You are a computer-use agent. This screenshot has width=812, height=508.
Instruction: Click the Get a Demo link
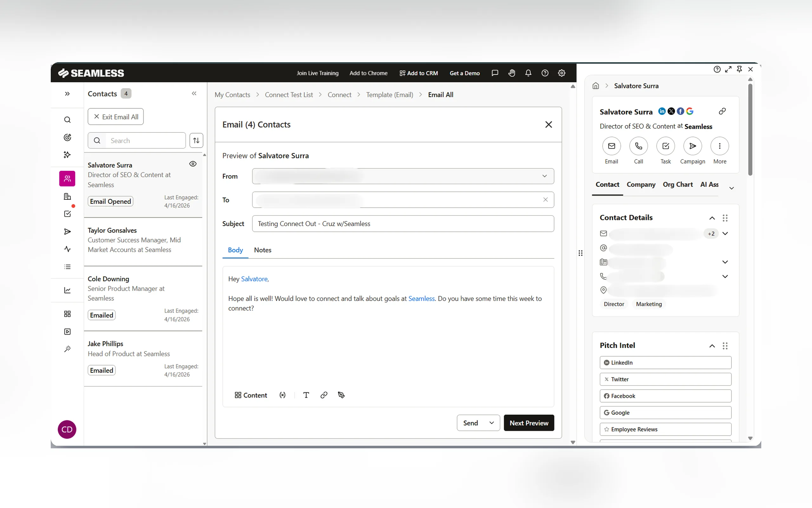465,73
